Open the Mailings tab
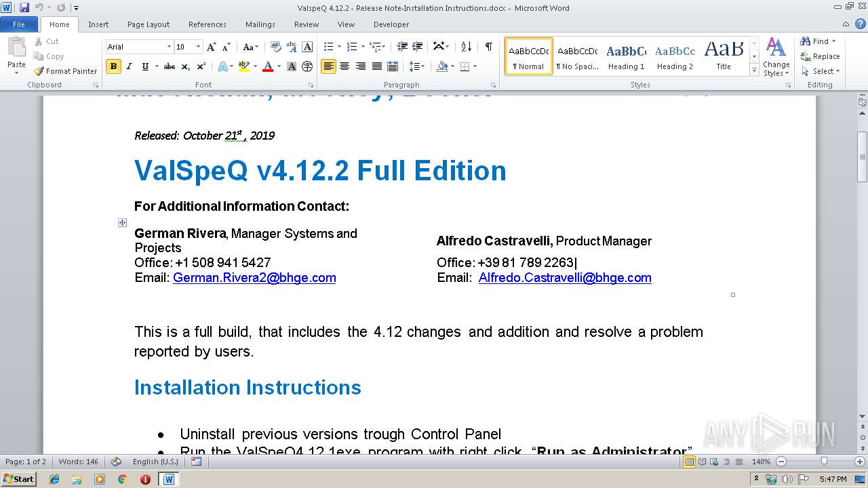The image size is (868, 488). (260, 24)
